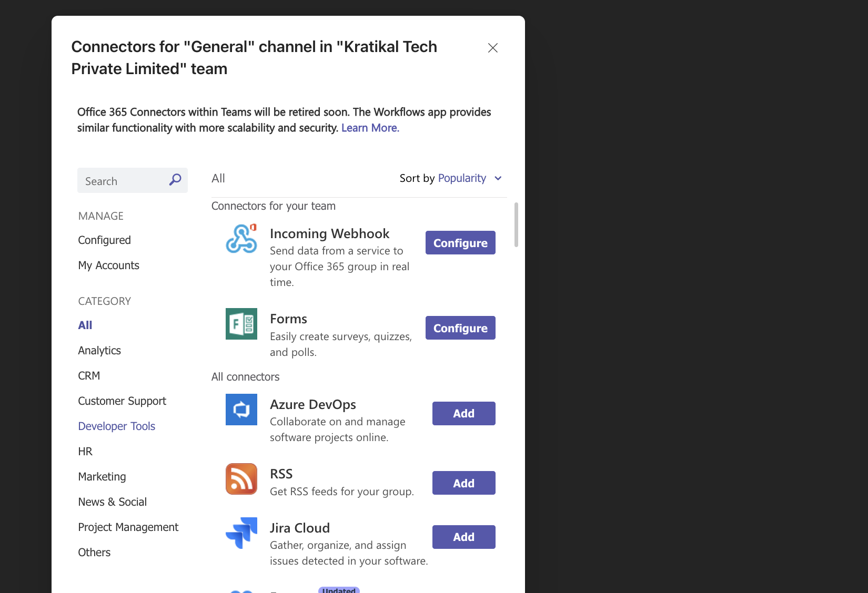Select the All category

click(85, 325)
